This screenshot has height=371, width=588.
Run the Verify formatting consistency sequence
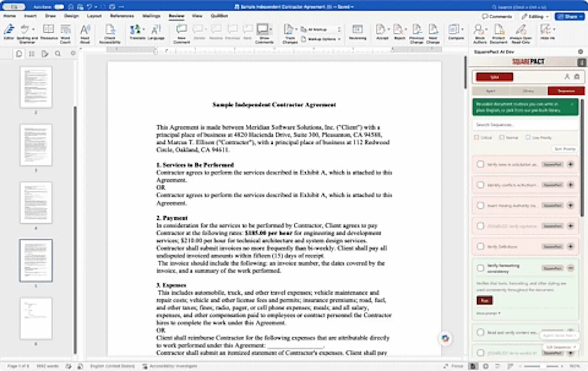pyautogui.click(x=484, y=300)
